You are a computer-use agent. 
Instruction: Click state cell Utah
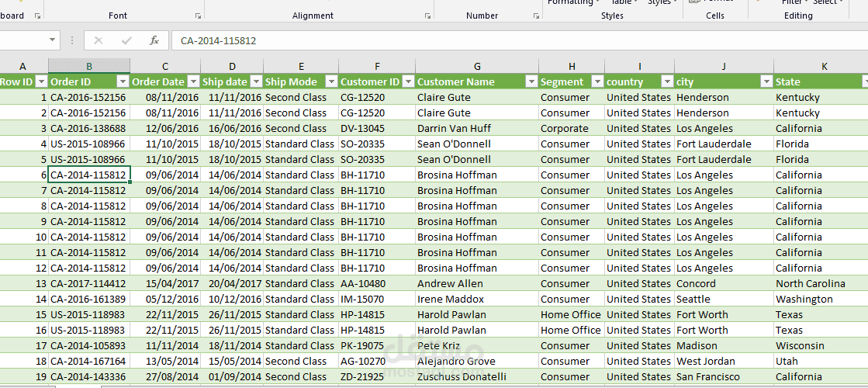click(x=821, y=361)
